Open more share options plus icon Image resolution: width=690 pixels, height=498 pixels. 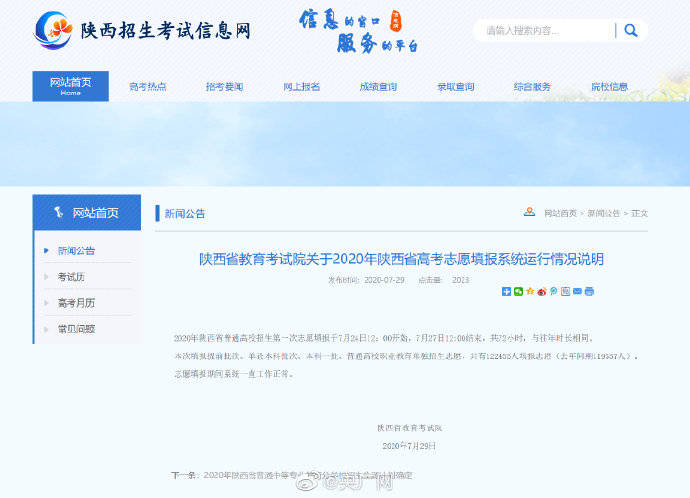pos(506,291)
